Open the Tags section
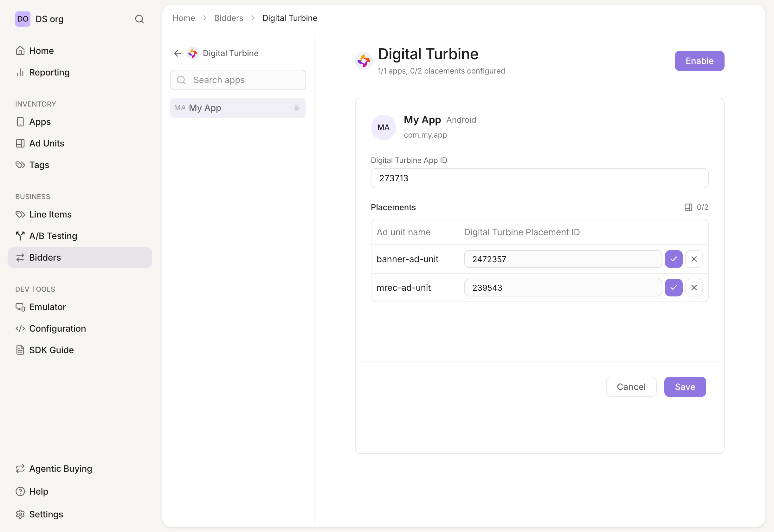Viewport: 774px width, 532px height. pos(80,165)
